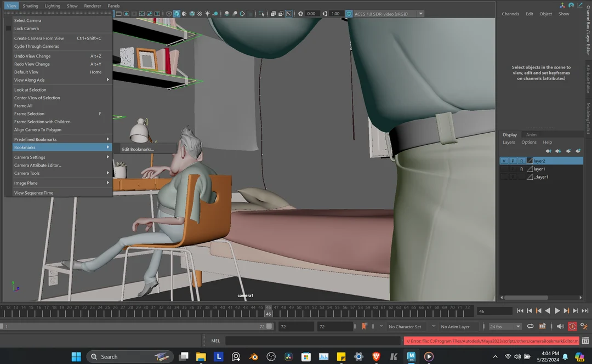Click Frame All in View menu
The image size is (592, 364).
click(x=24, y=106)
